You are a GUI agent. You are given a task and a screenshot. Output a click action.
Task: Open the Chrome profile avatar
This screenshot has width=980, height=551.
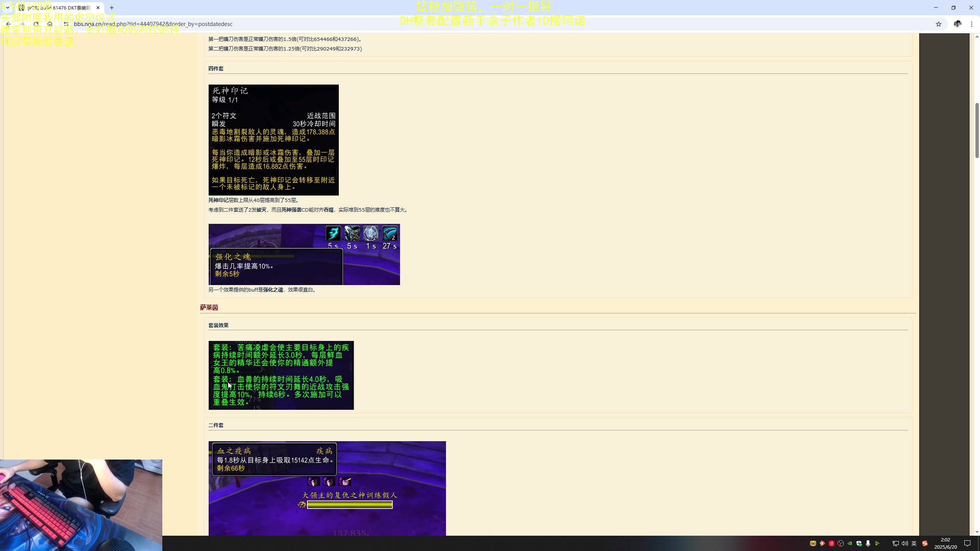957,24
